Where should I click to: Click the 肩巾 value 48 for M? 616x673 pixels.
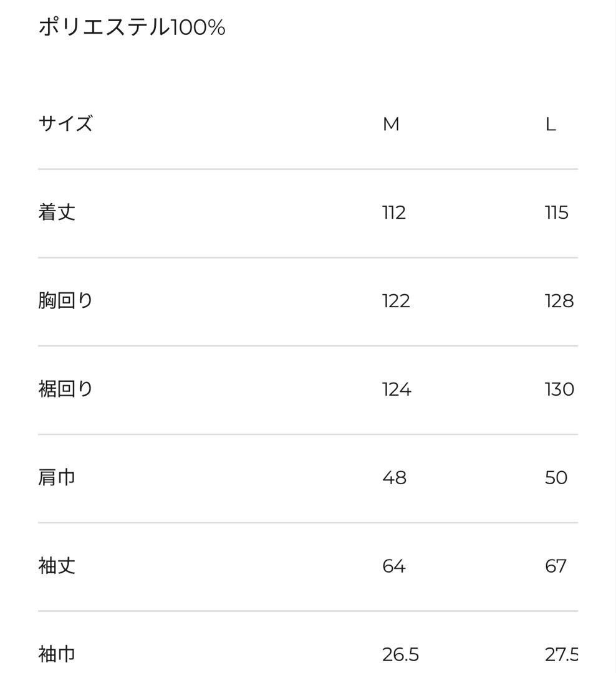click(x=394, y=479)
